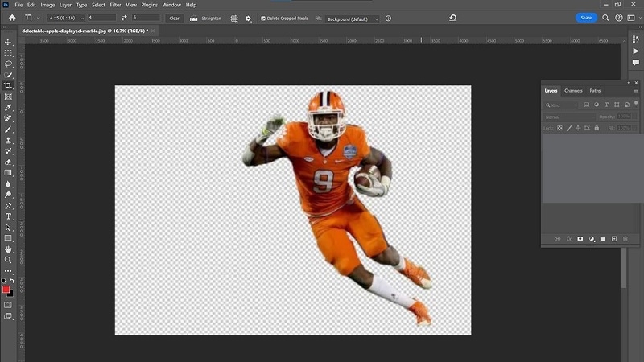Toggle lock transparent pixels in Layers panel
This screenshot has width=644, height=362.
tap(559, 128)
